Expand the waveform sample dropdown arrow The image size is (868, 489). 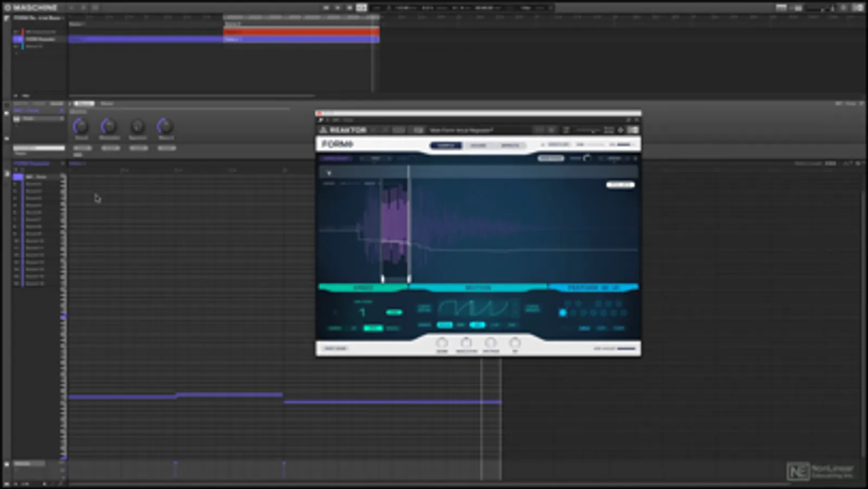pyautogui.click(x=329, y=173)
